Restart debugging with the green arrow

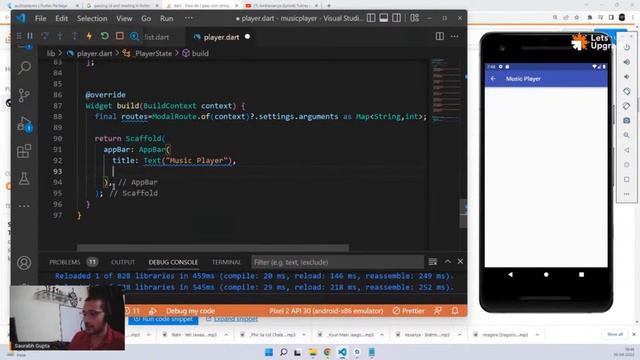104,36
